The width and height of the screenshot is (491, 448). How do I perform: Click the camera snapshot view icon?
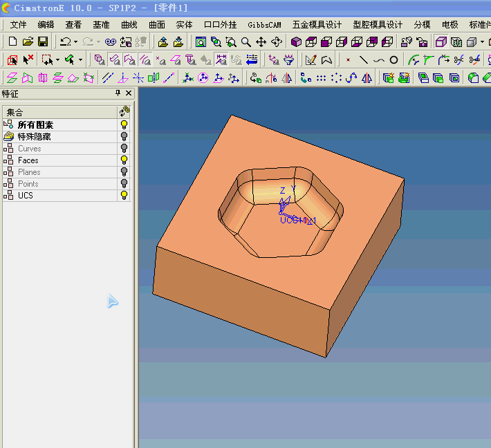(422, 41)
